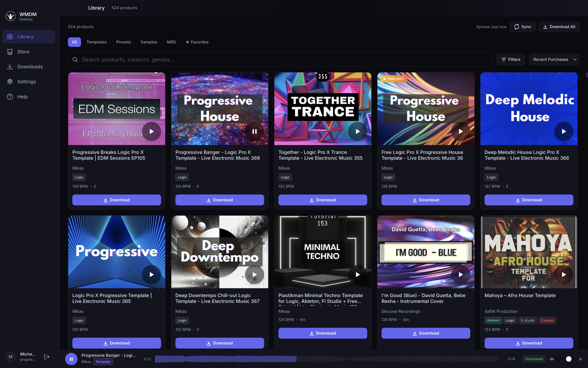Go to the Store section
Image resolution: width=588 pixels, height=368 pixels.
(29, 52)
